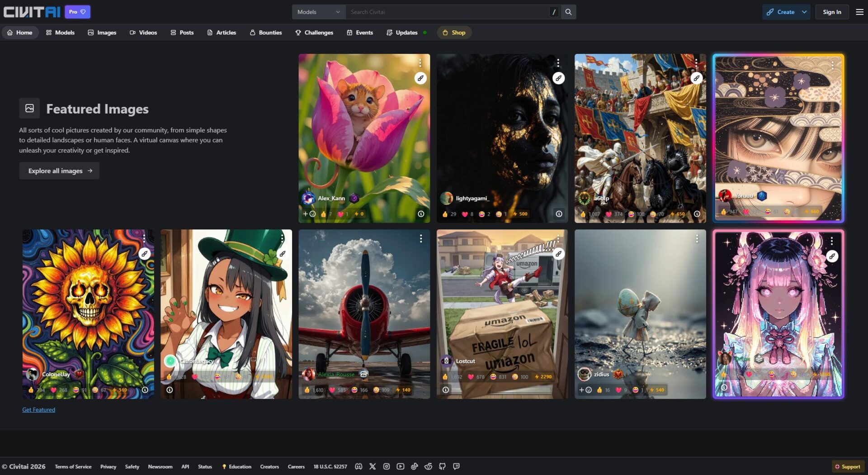868x475 pixels.
Task: Open the GitHub footer icon
Action: click(442, 466)
